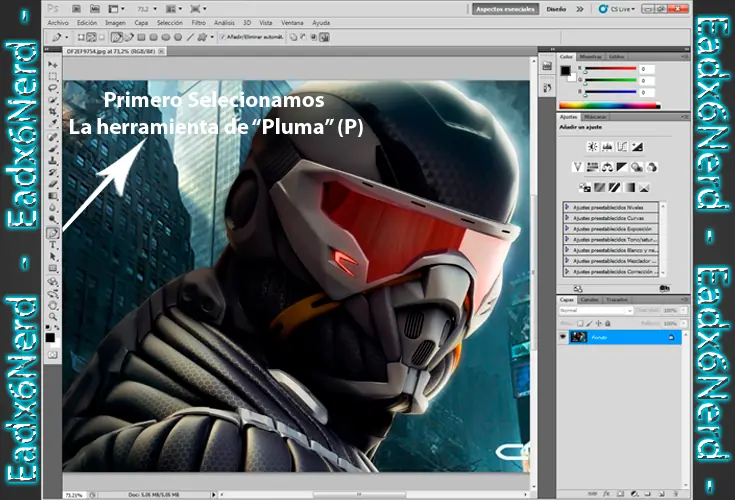Click Diseño workspace button

(x=556, y=9)
